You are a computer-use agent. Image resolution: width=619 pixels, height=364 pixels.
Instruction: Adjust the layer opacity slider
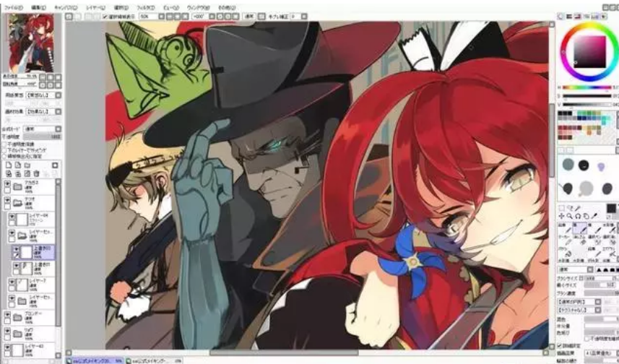(43, 136)
